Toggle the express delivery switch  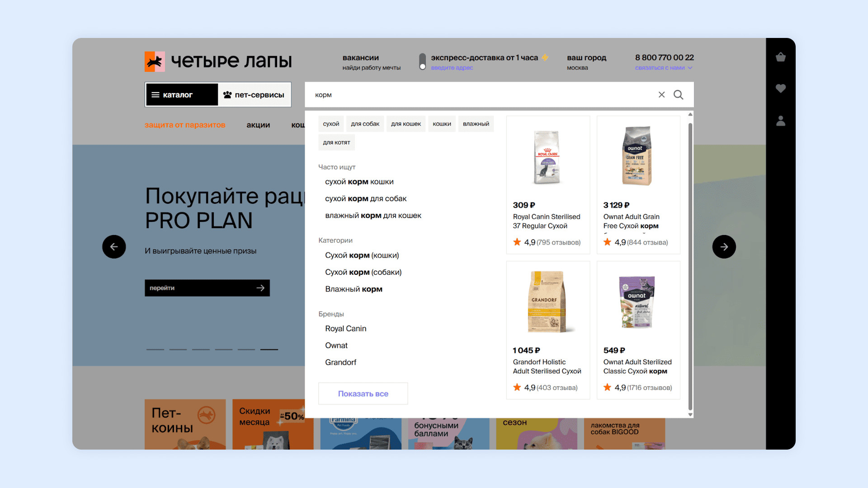pos(422,62)
